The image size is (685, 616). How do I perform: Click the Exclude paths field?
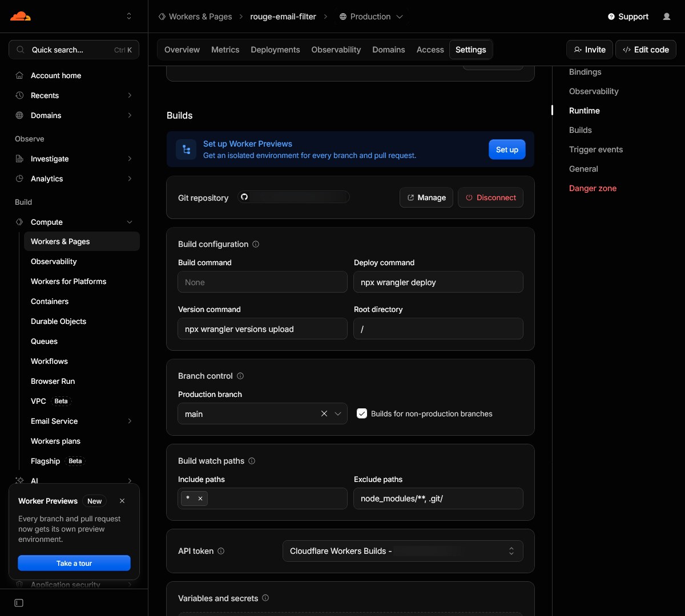[438, 499]
